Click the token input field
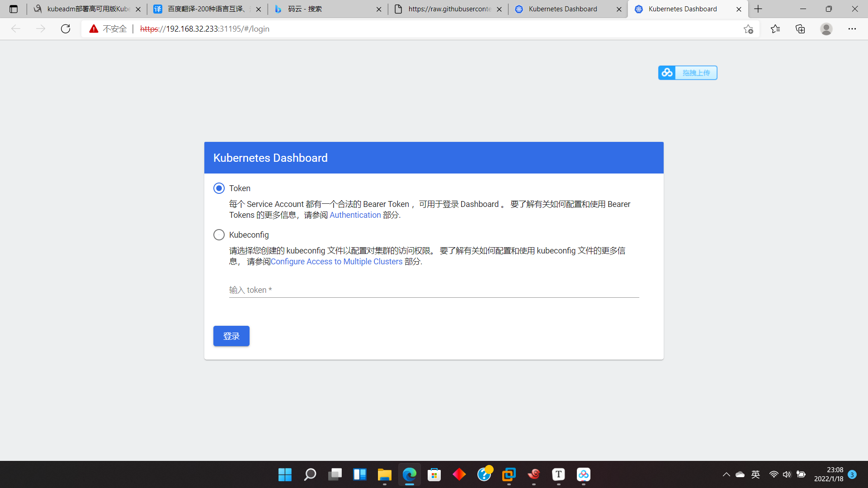The width and height of the screenshot is (868, 488). (434, 290)
